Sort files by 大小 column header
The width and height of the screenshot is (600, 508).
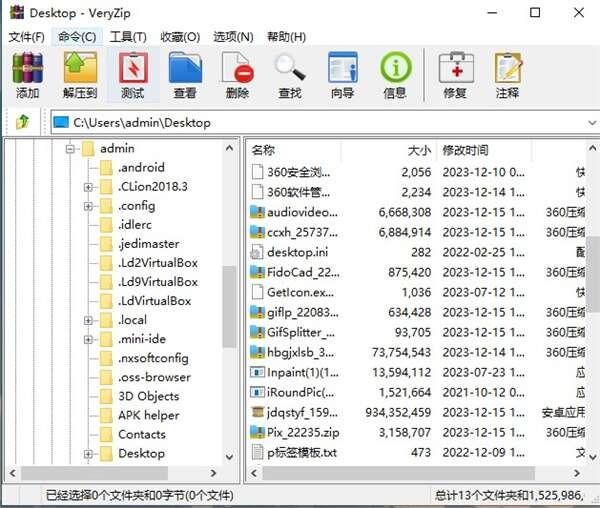(419, 150)
